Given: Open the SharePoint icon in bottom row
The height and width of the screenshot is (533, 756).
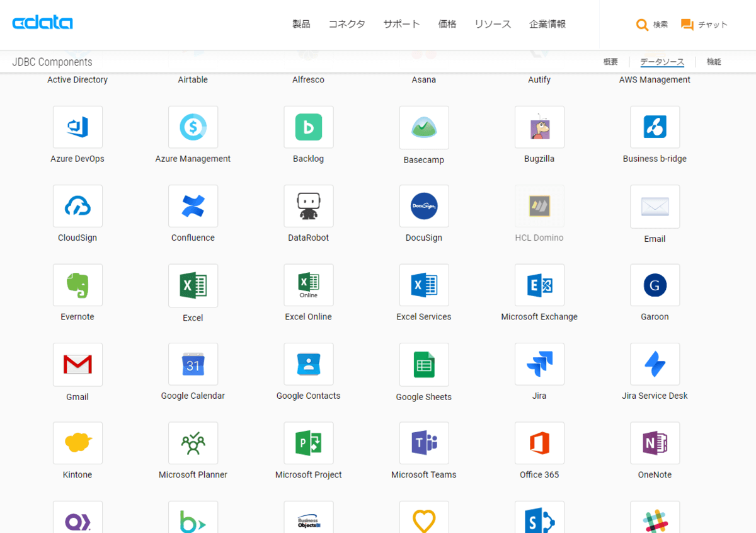Looking at the screenshot, I should click(x=539, y=517).
